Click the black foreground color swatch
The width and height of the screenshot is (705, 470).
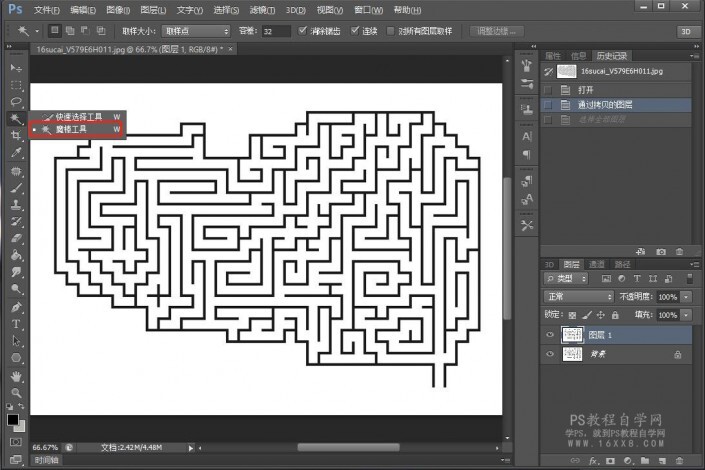[x=13, y=420]
